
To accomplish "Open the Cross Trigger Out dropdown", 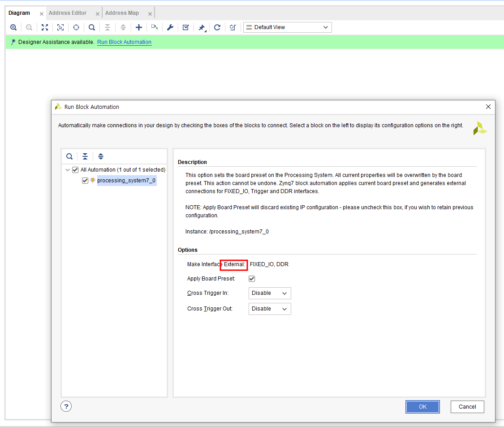I will pos(270,309).
